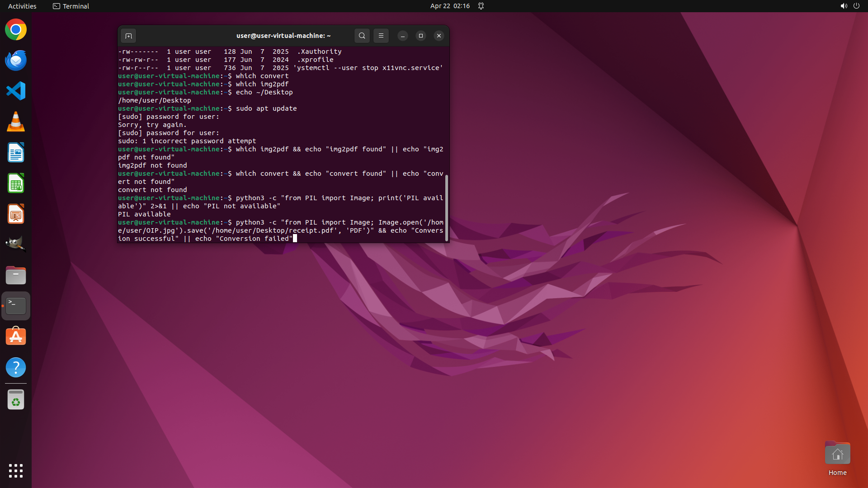Open system menu via volume icon
The image size is (868, 488).
844,6
